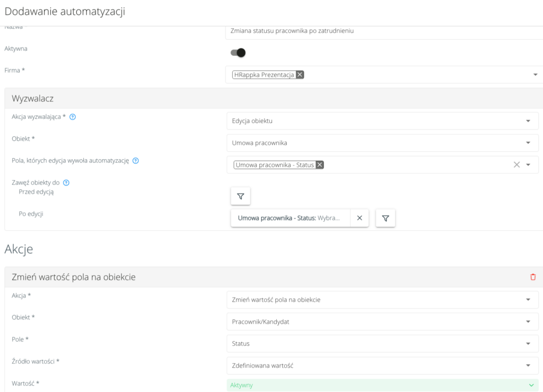This screenshot has width=543, height=392.
Task: Click Umowa pracownika - Status filter chip
Action: tap(290, 218)
